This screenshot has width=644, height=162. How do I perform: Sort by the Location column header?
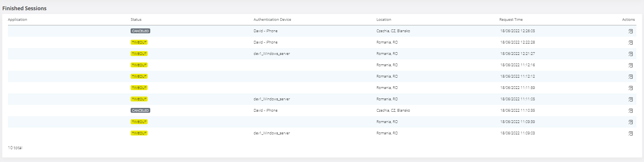point(384,20)
